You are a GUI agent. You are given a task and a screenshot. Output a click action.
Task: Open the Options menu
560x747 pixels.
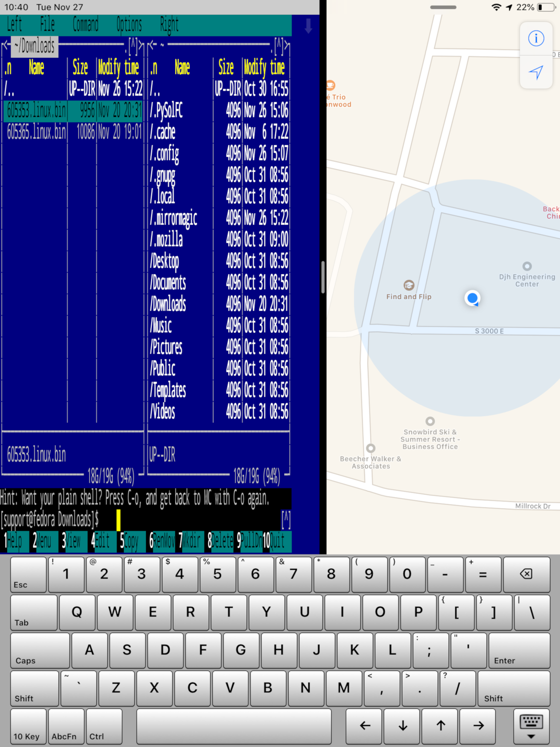129,24
